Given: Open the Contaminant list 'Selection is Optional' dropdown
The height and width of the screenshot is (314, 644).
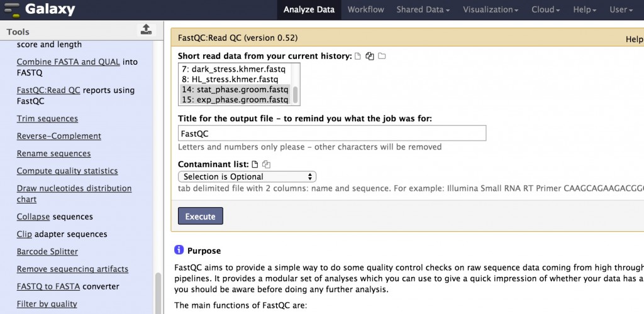Looking at the screenshot, I should point(247,177).
